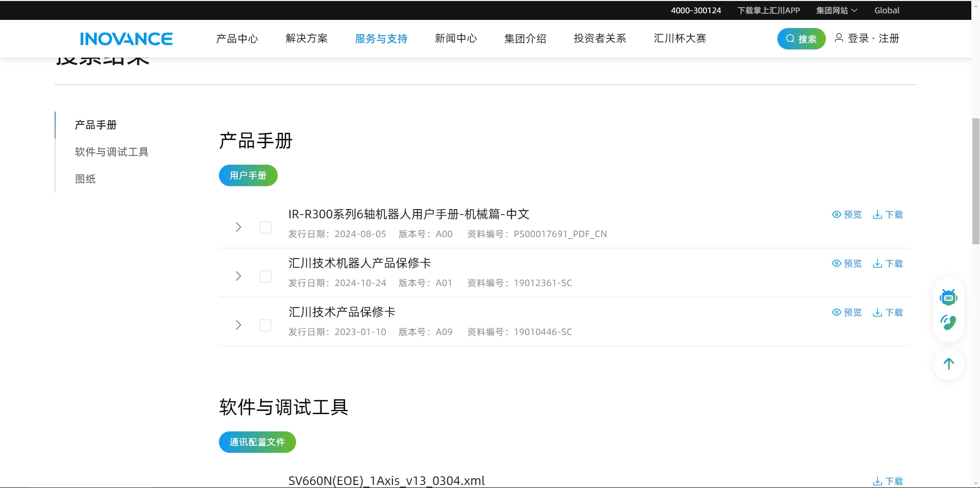Open the robot chat assistant icon

tap(948, 297)
